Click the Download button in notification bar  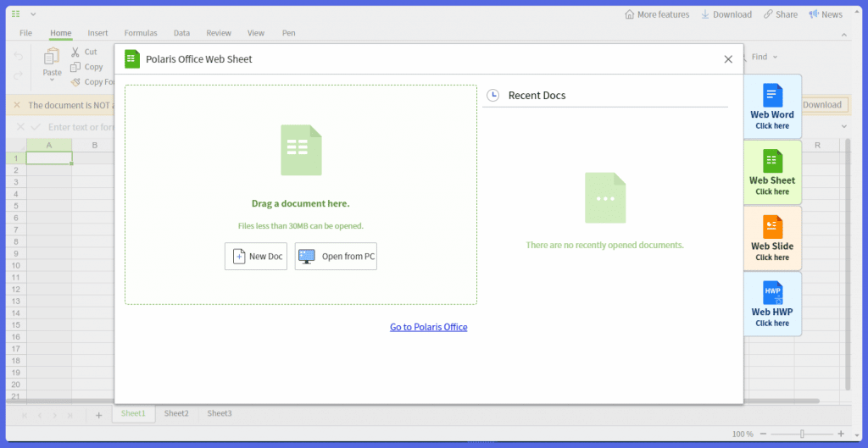click(x=822, y=104)
